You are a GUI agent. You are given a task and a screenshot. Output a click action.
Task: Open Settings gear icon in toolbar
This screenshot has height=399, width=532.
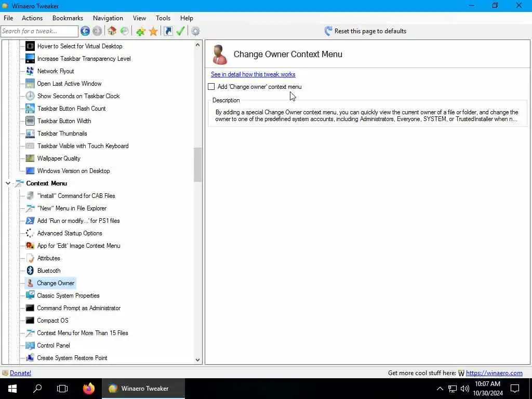[195, 31]
